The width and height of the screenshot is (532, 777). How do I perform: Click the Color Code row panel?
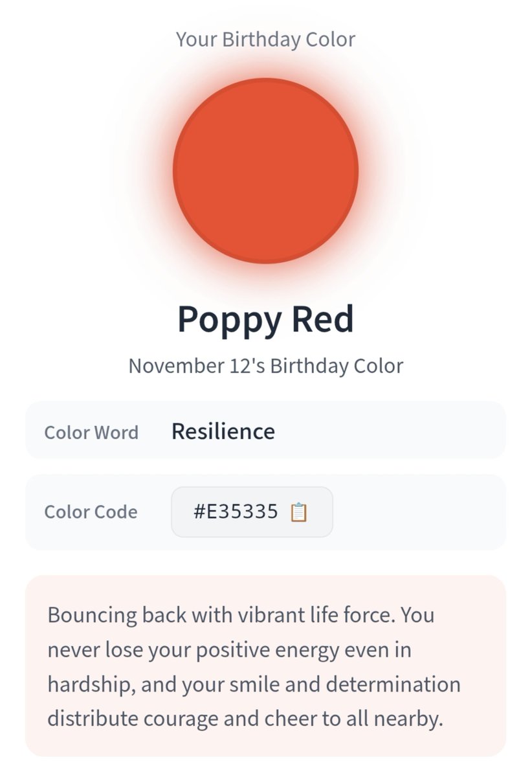(265, 512)
